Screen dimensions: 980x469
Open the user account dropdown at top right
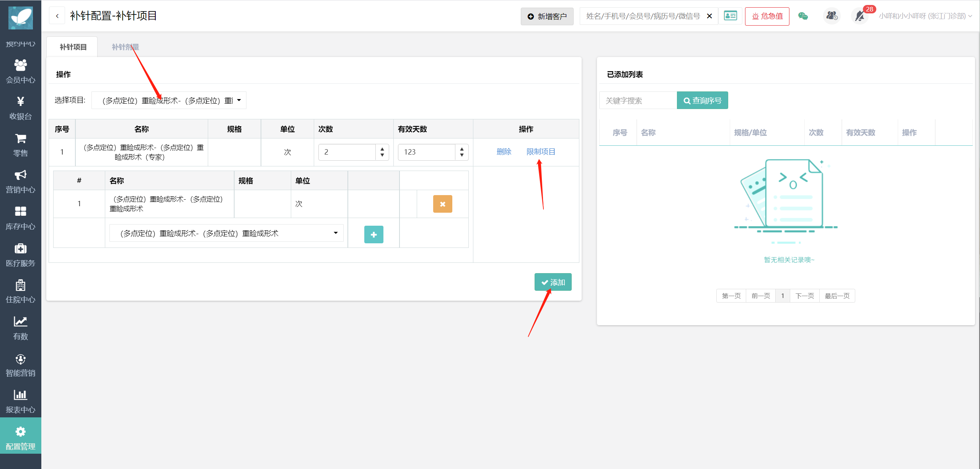pos(925,16)
